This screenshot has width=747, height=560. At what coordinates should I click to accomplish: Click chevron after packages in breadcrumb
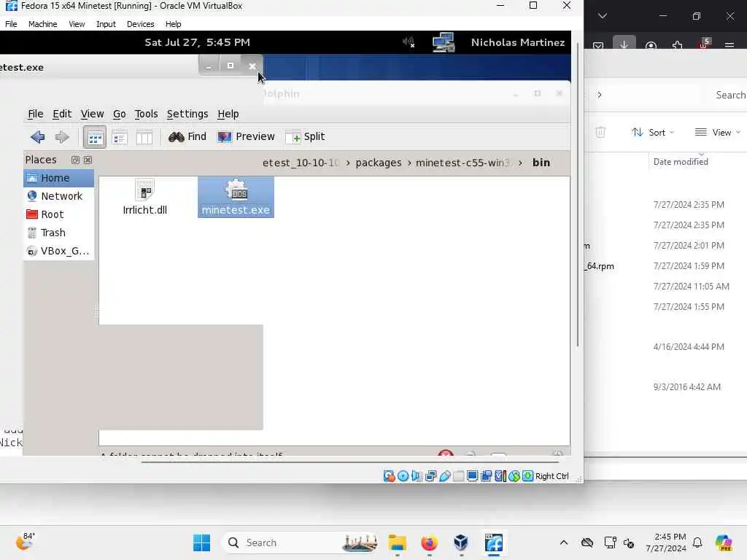[409, 163]
